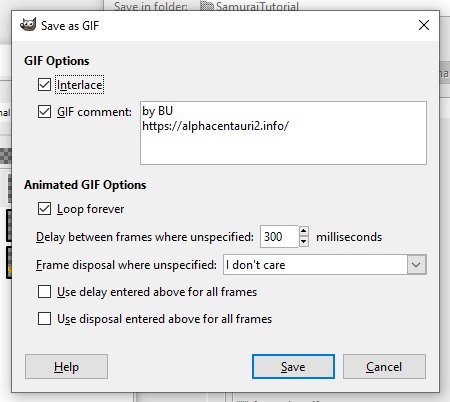
Task: Click the Interlace label text
Action: [x=79, y=85]
